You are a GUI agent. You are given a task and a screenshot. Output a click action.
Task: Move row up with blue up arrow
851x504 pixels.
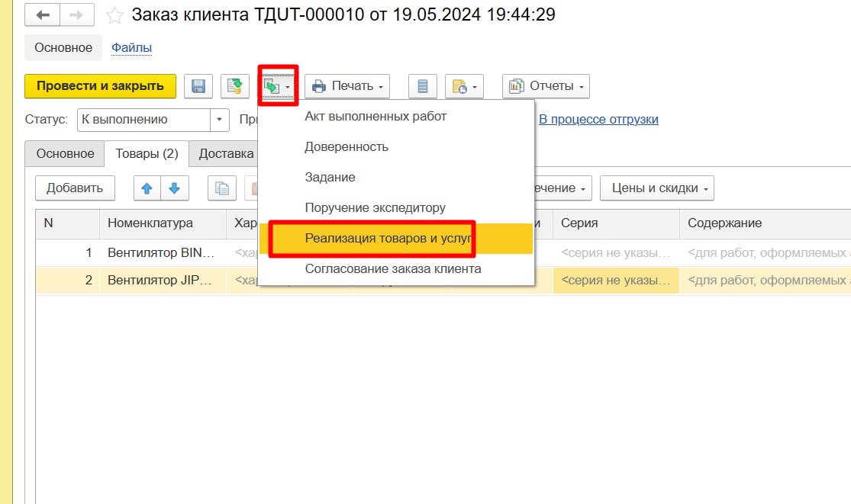tap(147, 188)
